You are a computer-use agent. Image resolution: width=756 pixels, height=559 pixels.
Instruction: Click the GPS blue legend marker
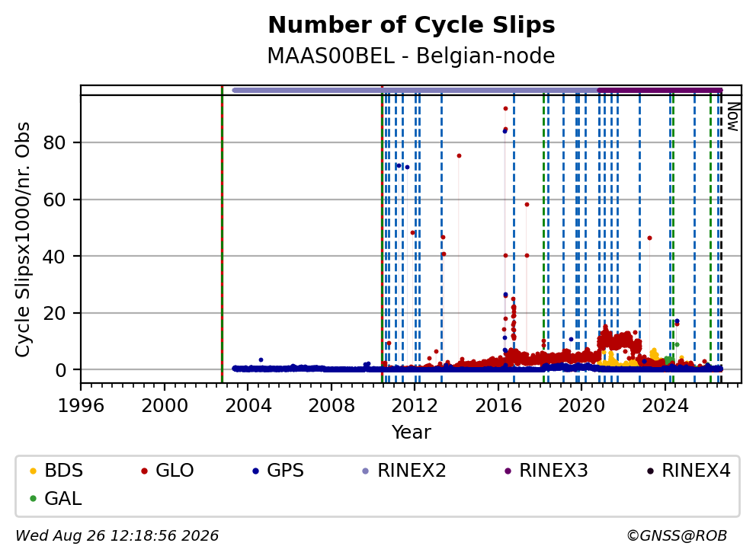[255, 471]
